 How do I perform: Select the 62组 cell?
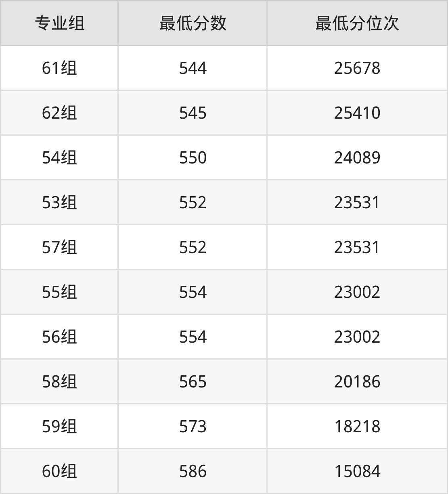coord(59,113)
